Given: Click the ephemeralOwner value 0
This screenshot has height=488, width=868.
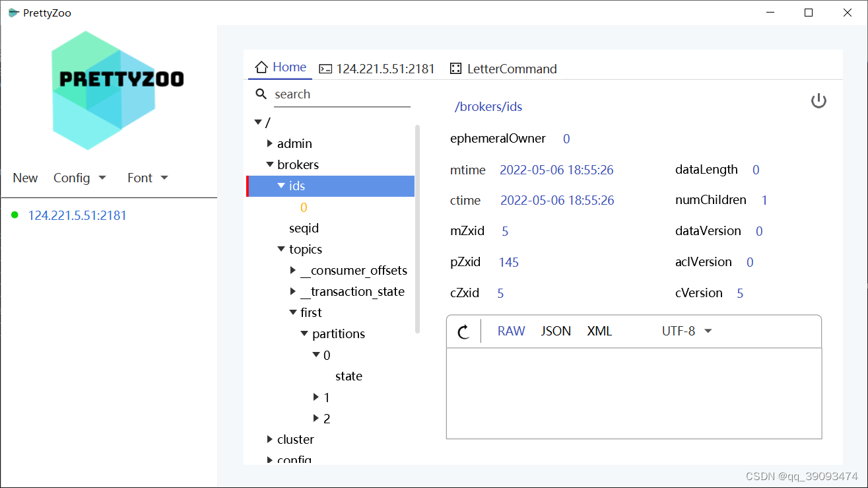Looking at the screenshot, I should click(566, 139).
